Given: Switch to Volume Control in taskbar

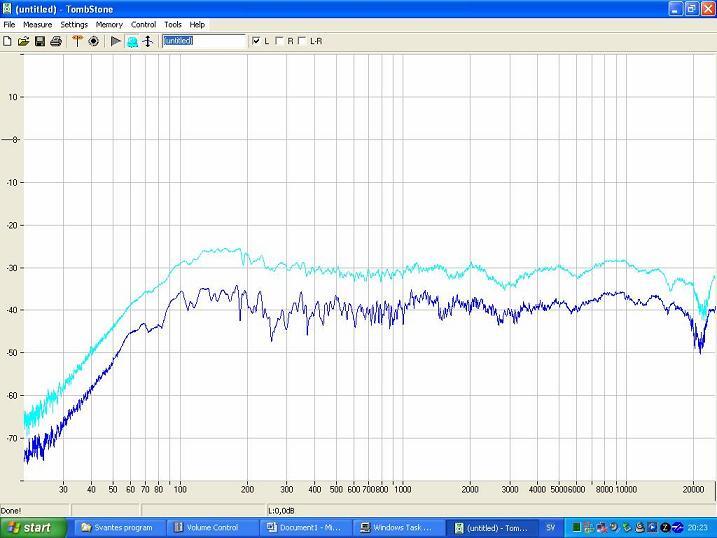Looking at the screenshot, I should [212, 528].
